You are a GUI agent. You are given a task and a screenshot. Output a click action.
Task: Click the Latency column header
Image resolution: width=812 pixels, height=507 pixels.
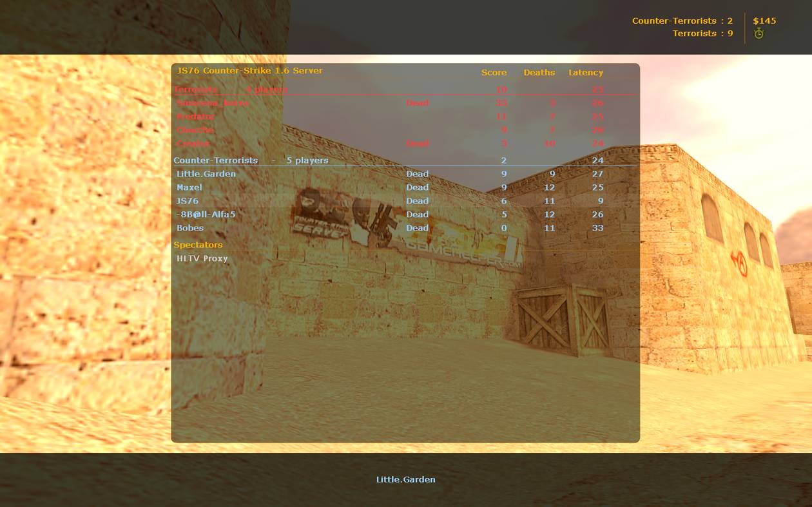coord(586,73)
